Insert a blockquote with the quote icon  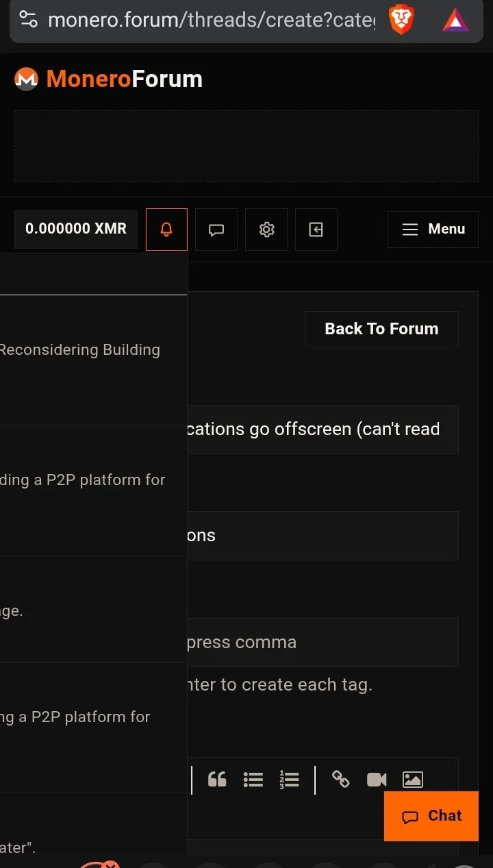(x=217, y=779)
